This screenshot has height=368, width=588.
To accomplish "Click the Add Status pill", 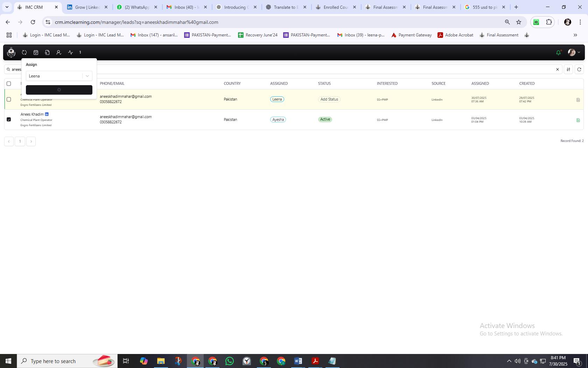I will (x=329, y=99).
